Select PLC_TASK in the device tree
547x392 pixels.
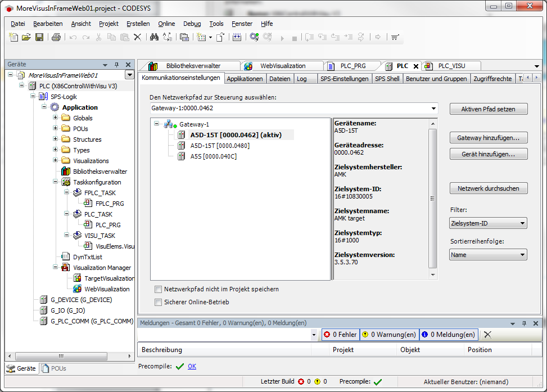tap(98, 214)
